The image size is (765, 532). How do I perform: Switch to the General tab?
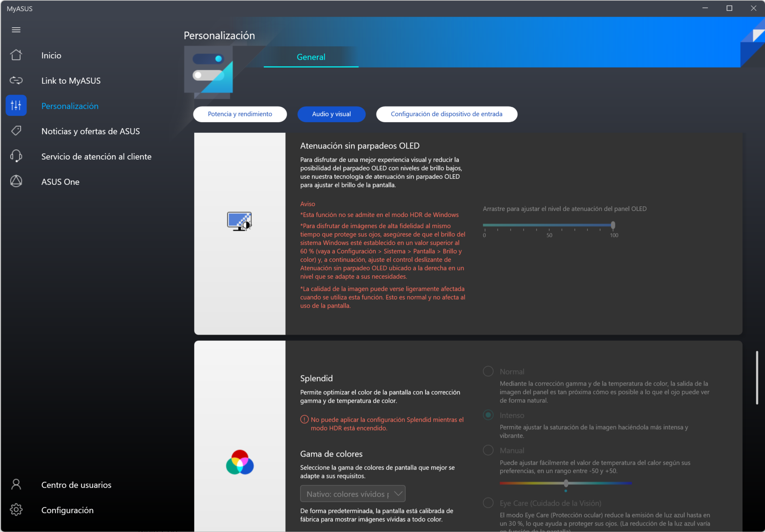(311, 57)
